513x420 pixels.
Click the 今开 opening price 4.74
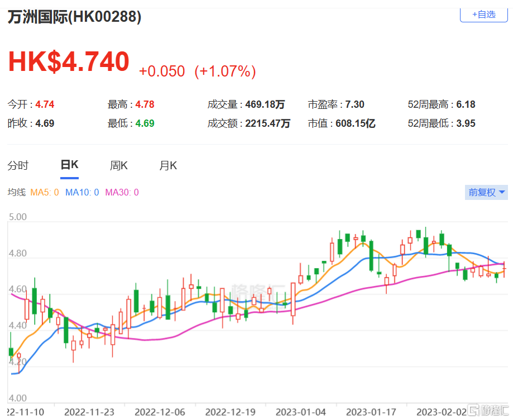[x=45, y=104]
